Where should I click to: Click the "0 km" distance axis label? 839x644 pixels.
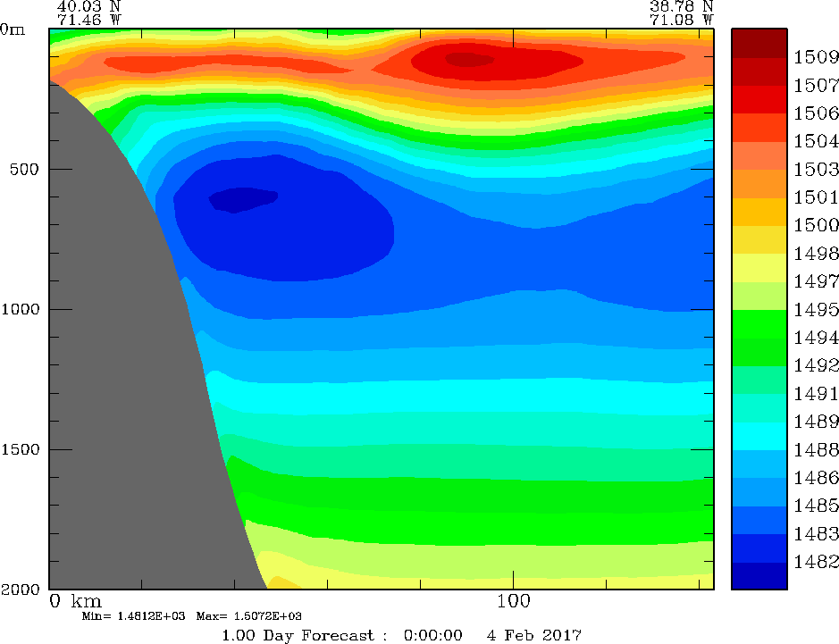tap(75, 600)
